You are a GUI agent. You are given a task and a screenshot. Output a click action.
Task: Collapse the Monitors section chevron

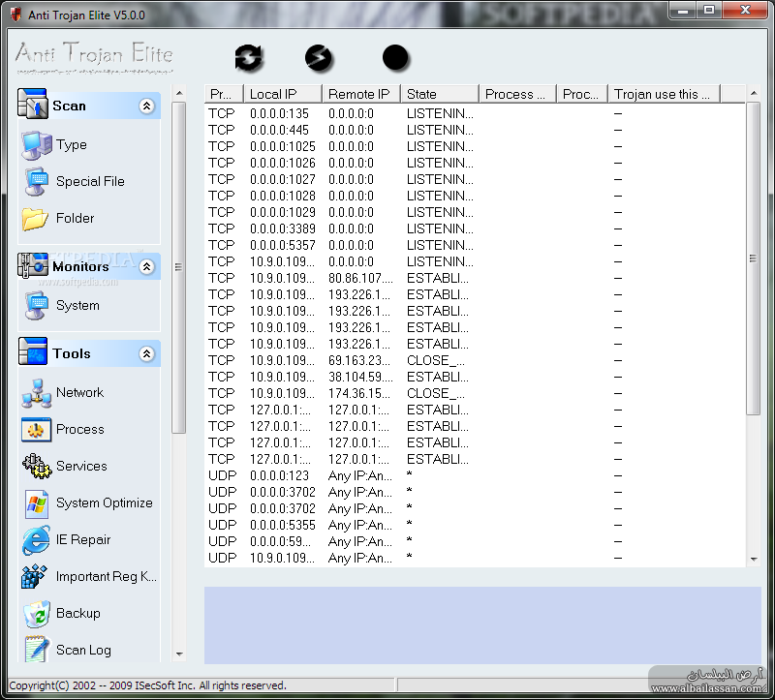pos(146,267)
